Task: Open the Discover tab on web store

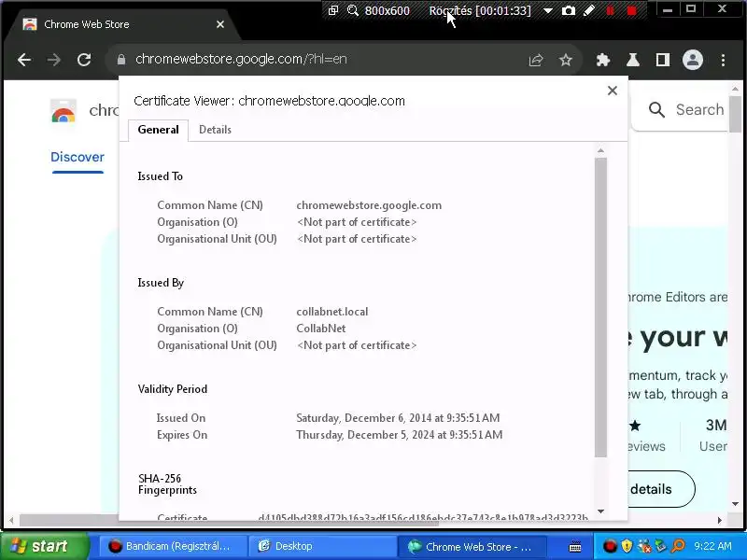Action: (78, 157)
